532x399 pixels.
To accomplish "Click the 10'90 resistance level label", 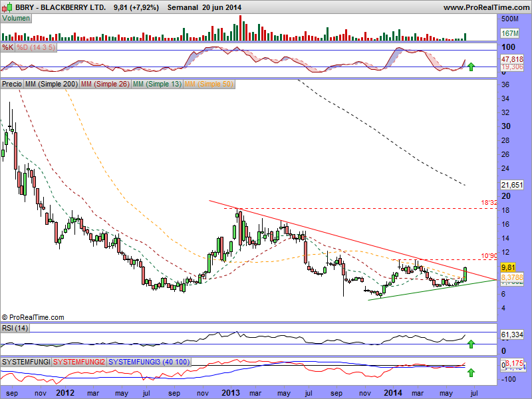I will 489,256.
